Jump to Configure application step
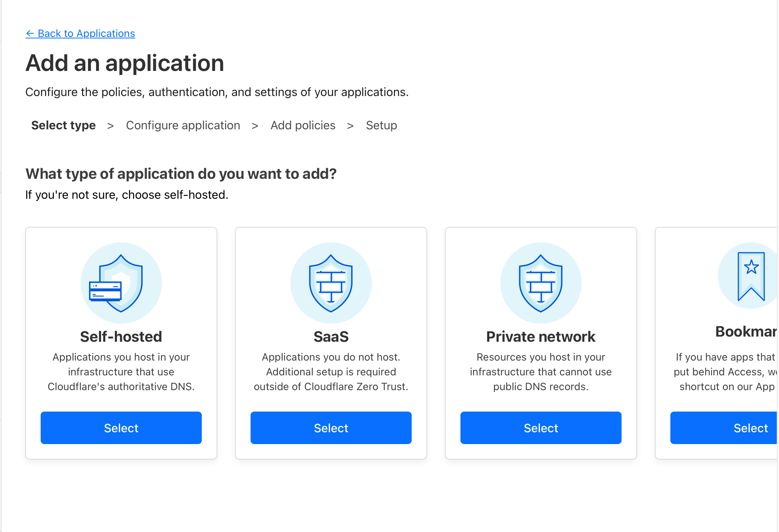 point(183,125)
